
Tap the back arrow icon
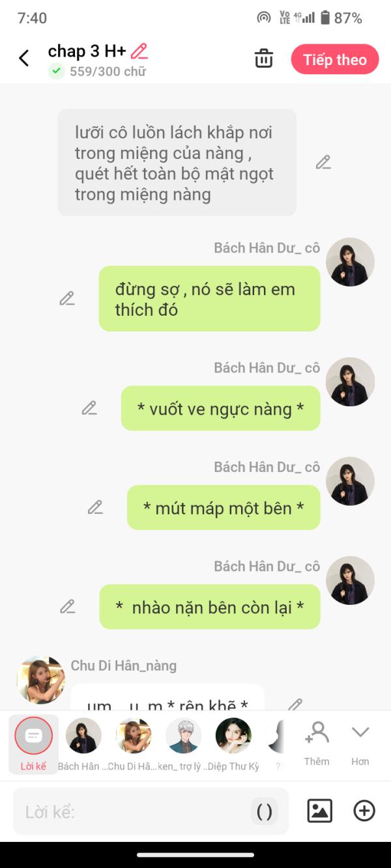coord(24,59)
